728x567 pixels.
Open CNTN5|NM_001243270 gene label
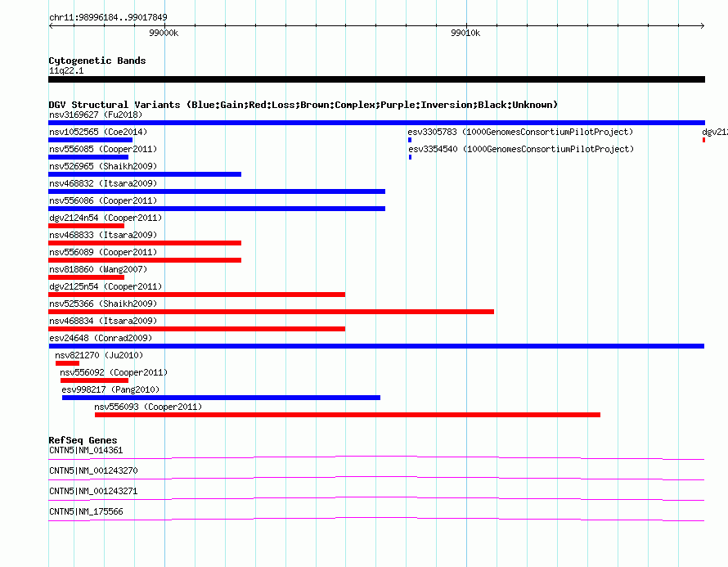coord(93,471)
